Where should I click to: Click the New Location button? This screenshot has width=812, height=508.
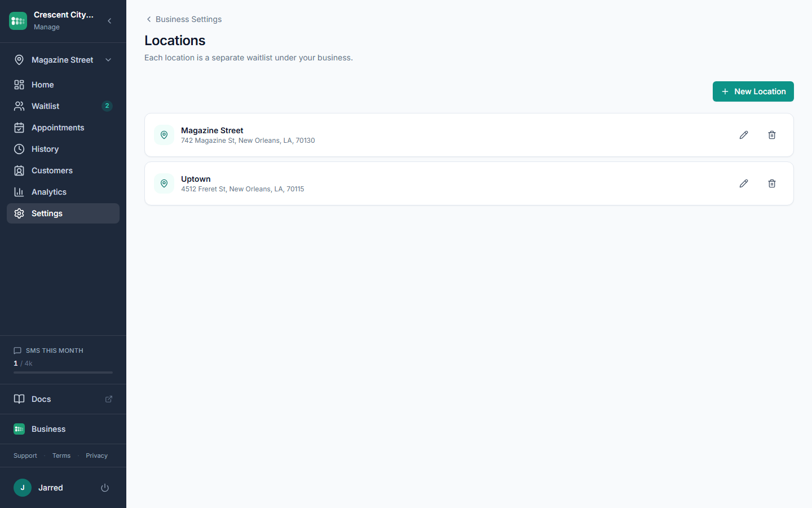point(753,91)
